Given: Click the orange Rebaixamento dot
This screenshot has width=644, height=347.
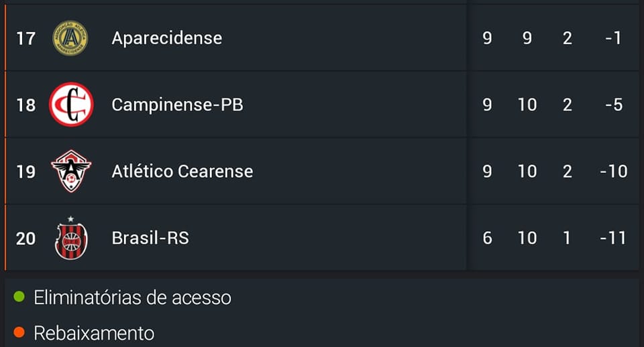Looking at the screenshot, I should tap(19, 332).
